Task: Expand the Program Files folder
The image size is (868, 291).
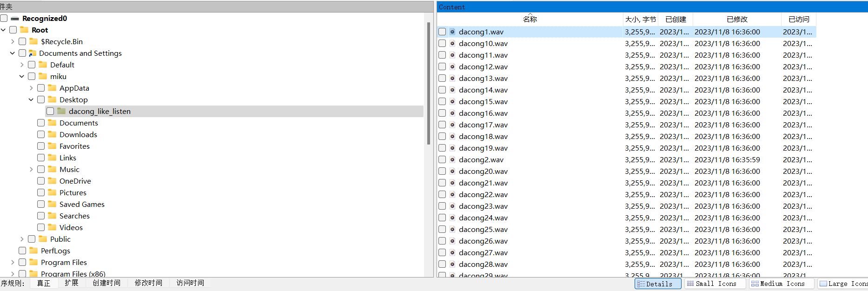Action: 13,262
